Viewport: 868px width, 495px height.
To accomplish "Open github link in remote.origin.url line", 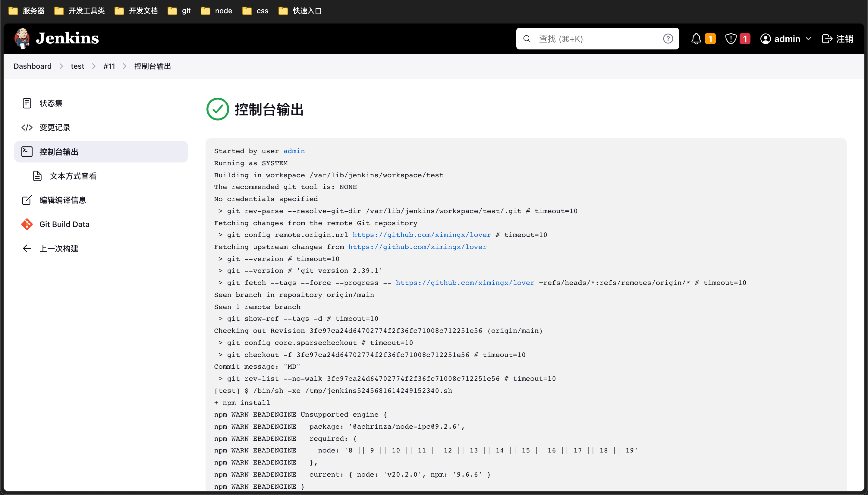I will coord(421,235).
